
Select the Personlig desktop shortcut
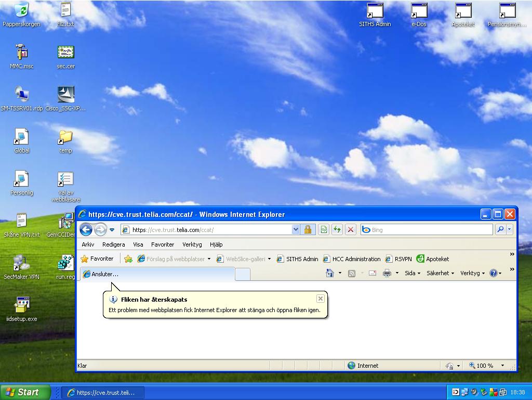pyautogui.click(x=22, y=183)
